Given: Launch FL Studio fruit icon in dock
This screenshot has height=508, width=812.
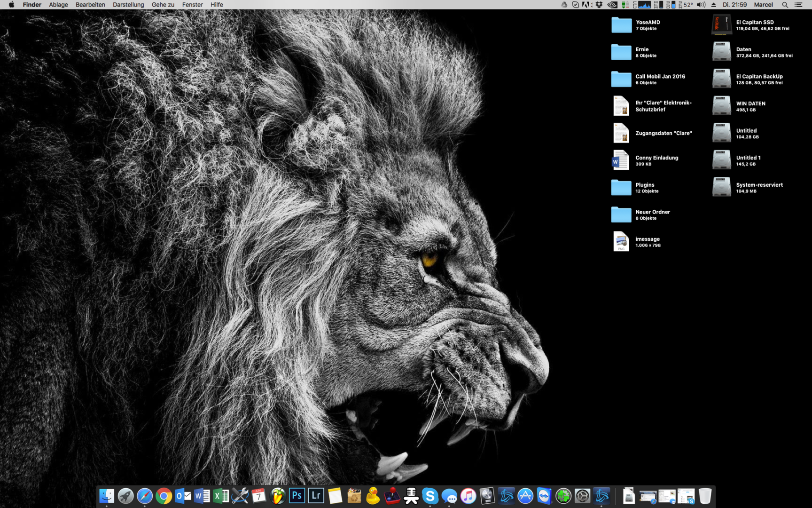Looking at the screenshot, I should tap(278, 496).
